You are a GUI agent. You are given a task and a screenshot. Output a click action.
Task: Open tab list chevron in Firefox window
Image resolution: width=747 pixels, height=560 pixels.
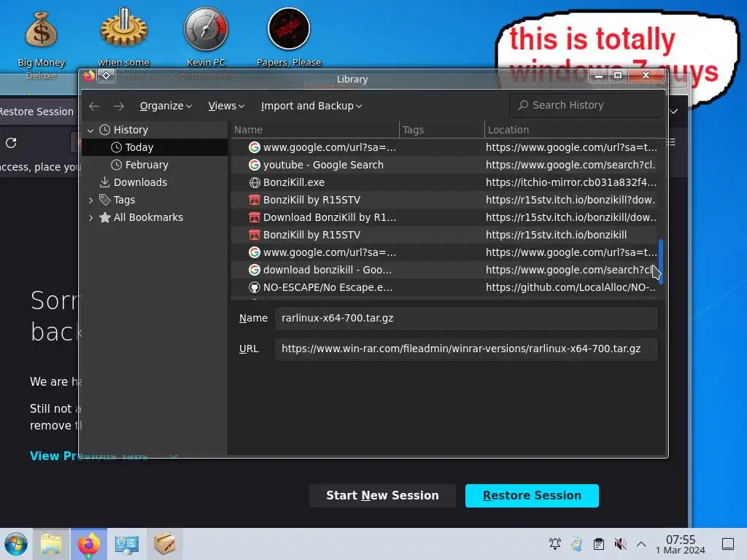pyautogui.click(x=674, y=112)
